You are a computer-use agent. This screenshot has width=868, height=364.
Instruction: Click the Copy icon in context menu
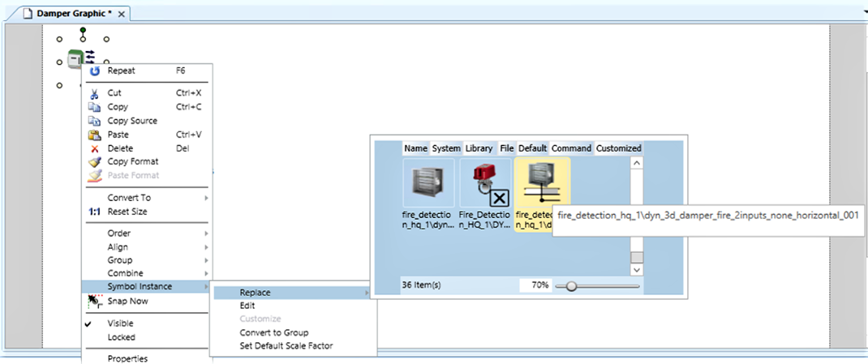click(x=94, y=107)
